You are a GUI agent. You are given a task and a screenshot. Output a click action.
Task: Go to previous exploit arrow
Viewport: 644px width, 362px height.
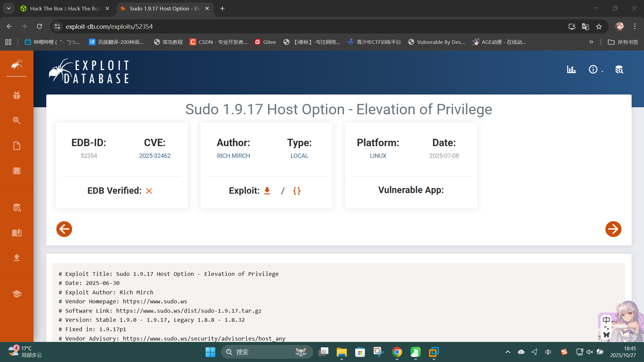(64, 229)
